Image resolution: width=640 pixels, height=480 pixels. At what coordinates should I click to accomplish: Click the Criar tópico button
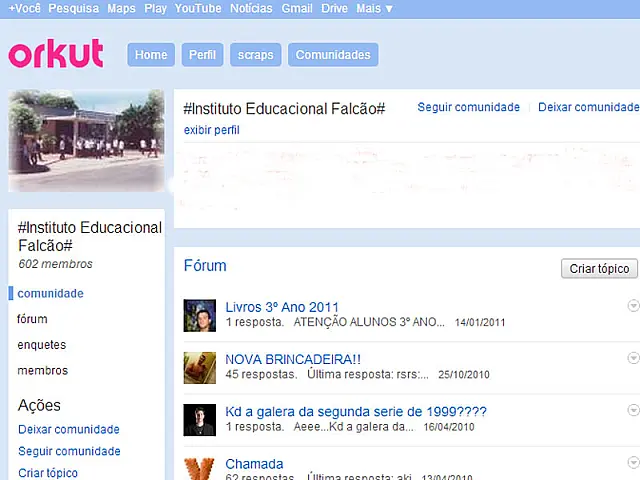[599, 269]
